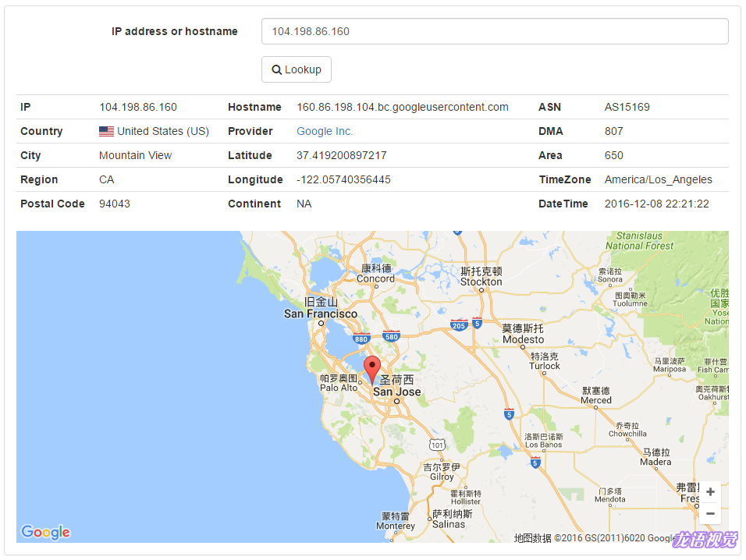The image size is (746, 560).
Task: Click the Interstate 205 highway shield
Action: pos(459,326)
